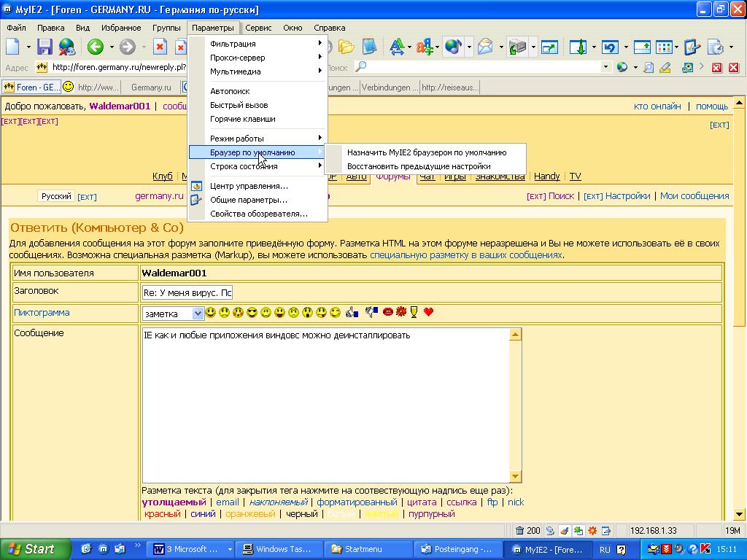Click the blue 'A' text size icon
Viewport: 747px width, 560px height.
396,47
